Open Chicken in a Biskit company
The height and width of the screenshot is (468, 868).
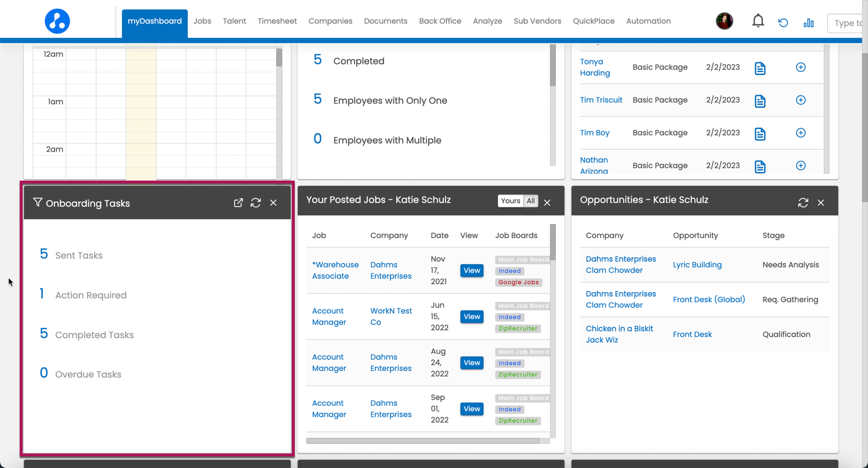[x=620, y=334]
